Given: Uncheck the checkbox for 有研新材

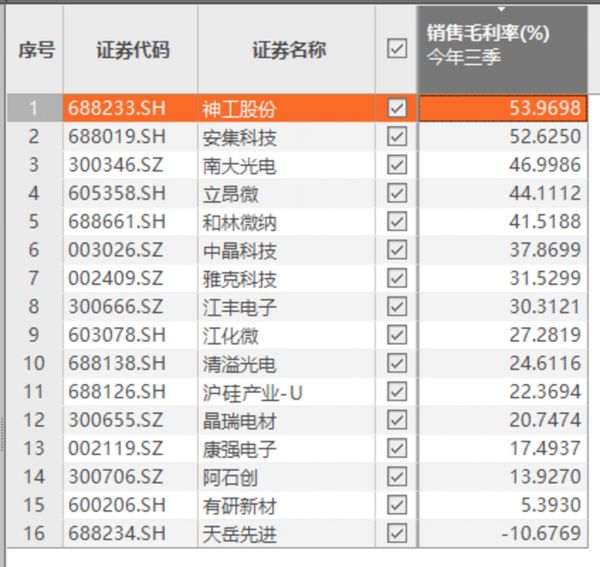Looking at the screenshot, I should point(396,506).
